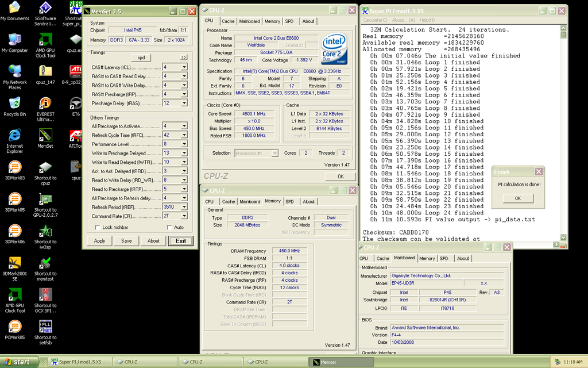Open About tab in middle CPU-Z memory window
The width and height of the screenshot is (588, 368).
308,202
